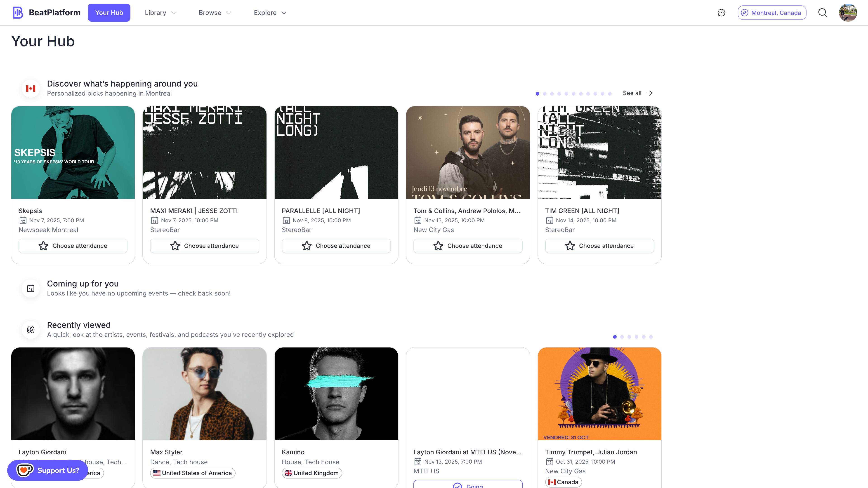Open your profile avatar picture
Screen dimensions: 868x488
(848, 12)
